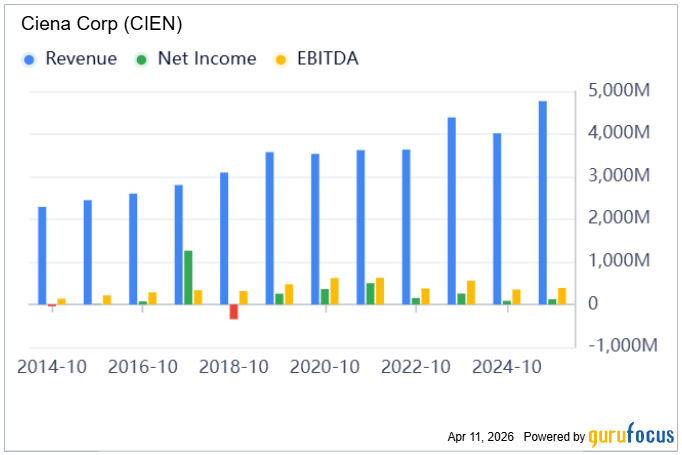682x455 pixels.
Task: Select the yellow EBITDA bar above 2020-10
Action: (334, 291)
